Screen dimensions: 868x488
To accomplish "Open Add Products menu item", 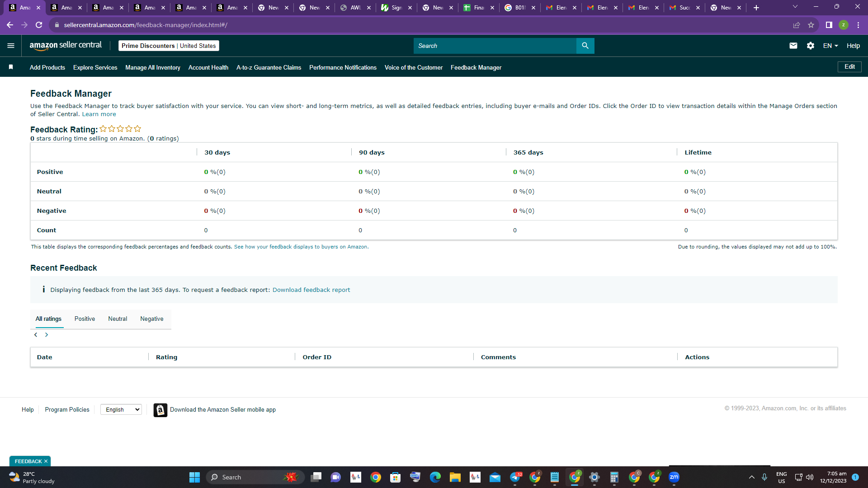I will pyautogui.click(x=47, y=67).
